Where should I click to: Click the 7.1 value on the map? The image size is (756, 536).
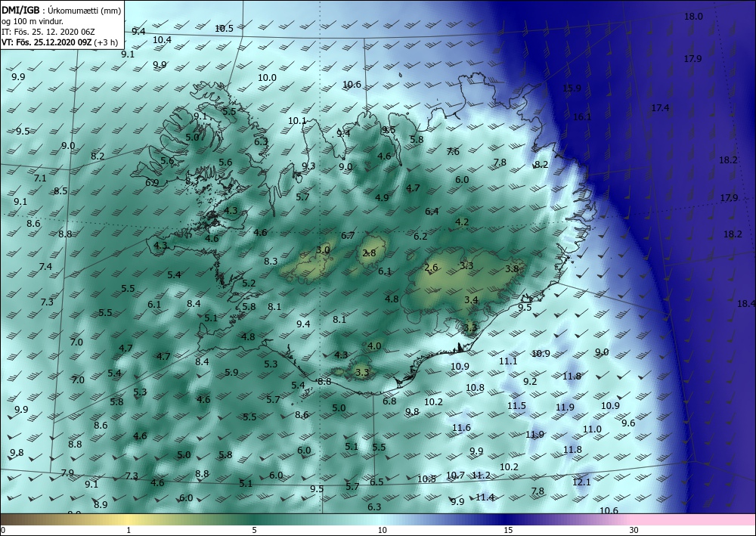click(x=40, y=178)
